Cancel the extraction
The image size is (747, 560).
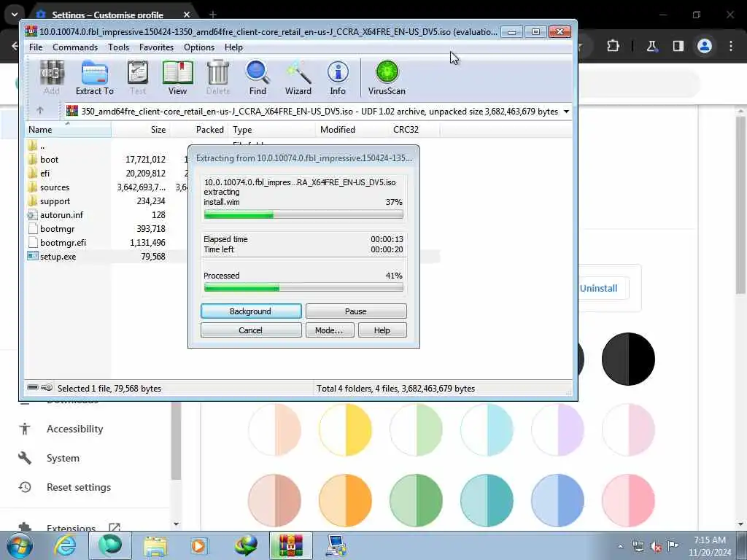251,330
